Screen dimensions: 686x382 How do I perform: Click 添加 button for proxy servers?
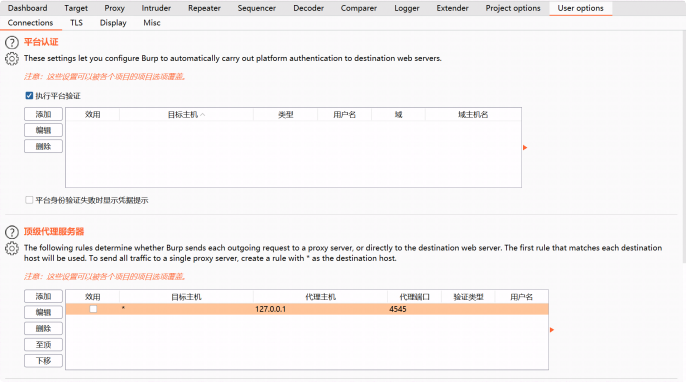(x=43, y=296)
